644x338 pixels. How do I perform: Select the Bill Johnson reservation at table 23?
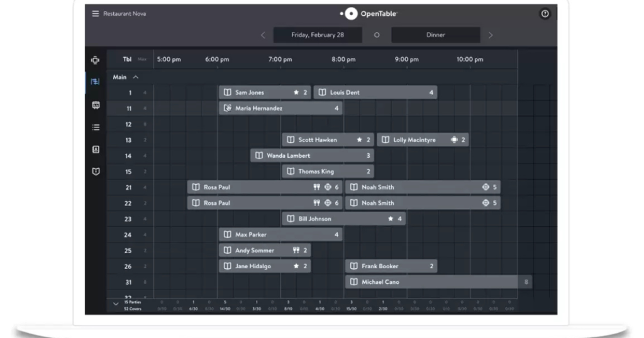[x=344, y=219]
